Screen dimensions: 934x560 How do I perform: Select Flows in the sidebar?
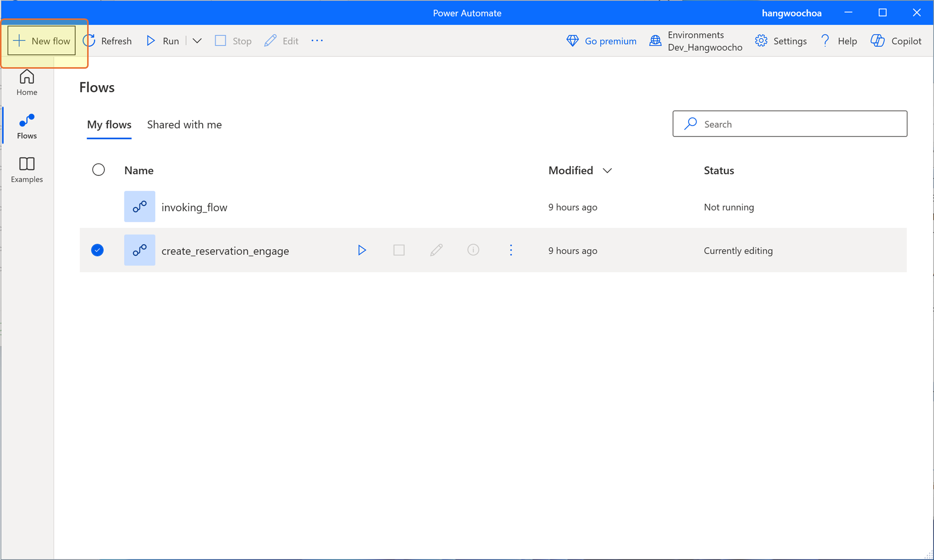[x=27, y=126]
